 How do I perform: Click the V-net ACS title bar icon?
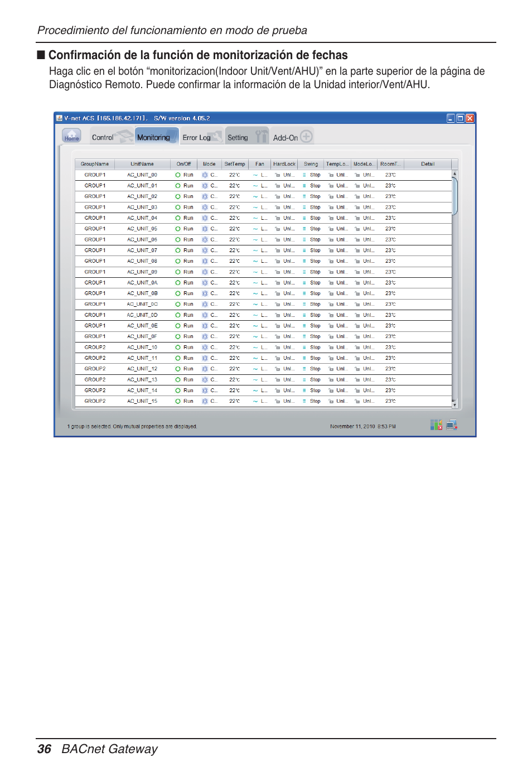tap(59, 118)
